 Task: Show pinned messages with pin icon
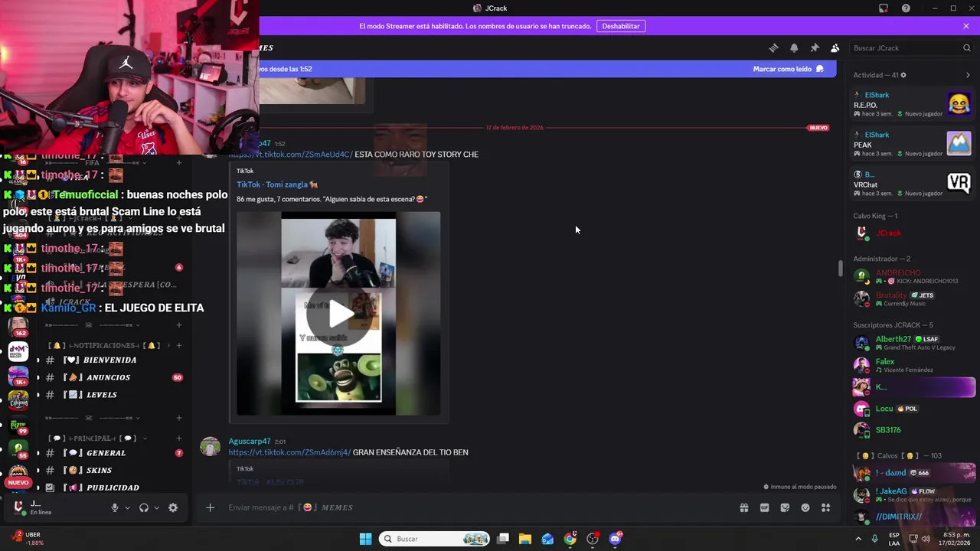click(815, 47)
